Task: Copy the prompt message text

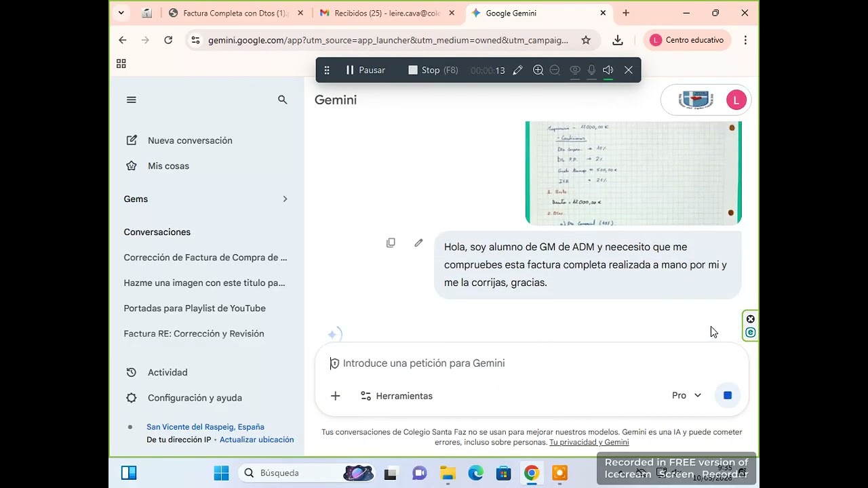Action: (391, 243)
